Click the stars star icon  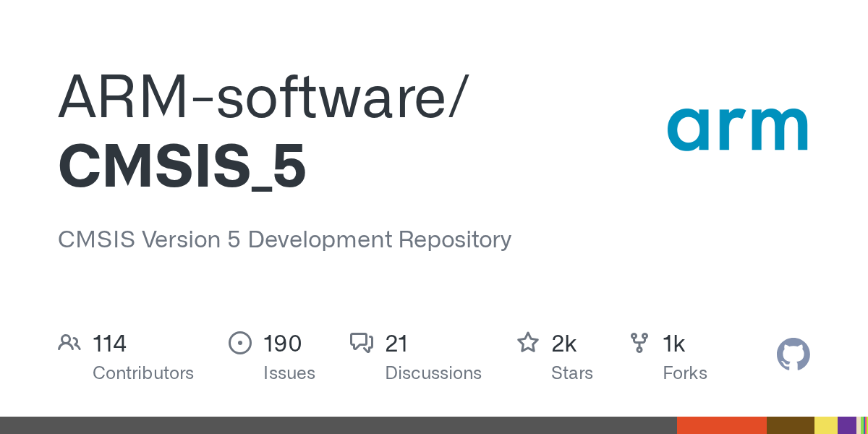(x=528, y=343)
